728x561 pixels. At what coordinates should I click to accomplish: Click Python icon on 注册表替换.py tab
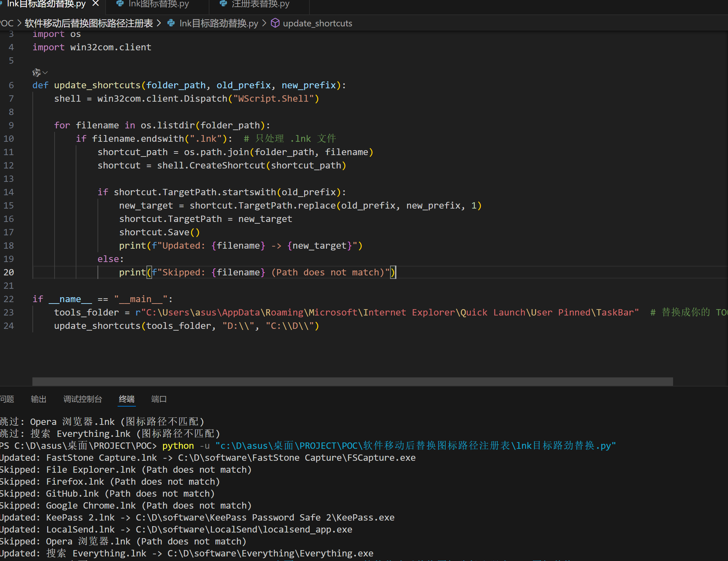tap(223, 4)
